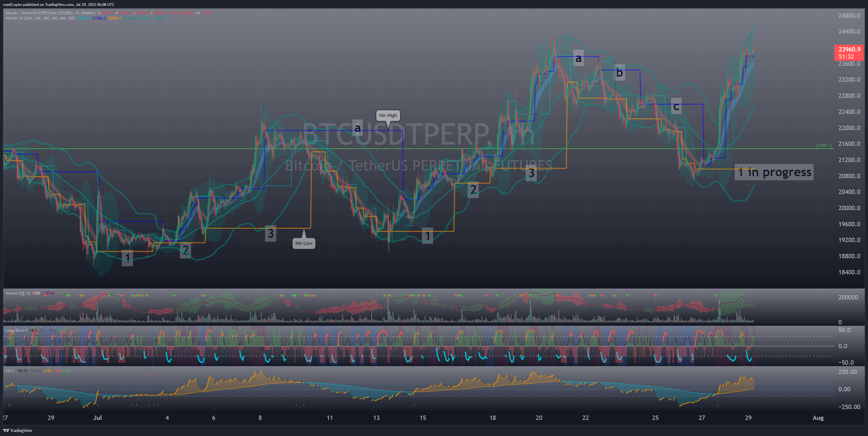Click the orange 20969.7 indicator value
Image resolution: width=868 pixels, height=436 pixels.
coord(115,18)
